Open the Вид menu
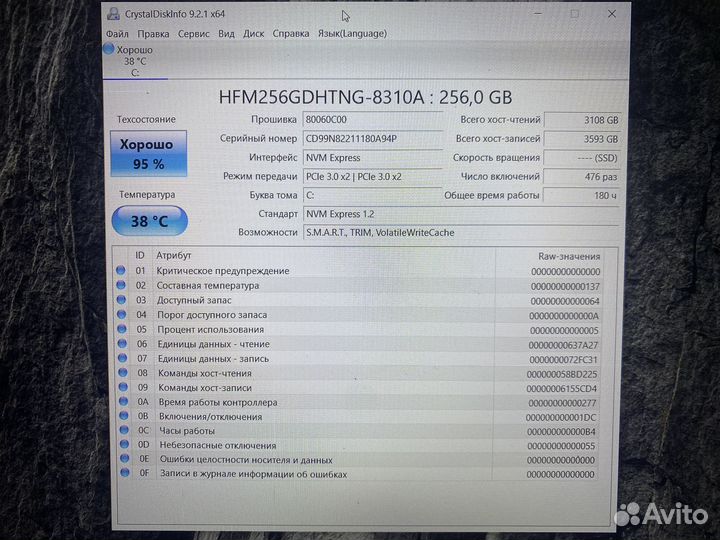The height and width of the screenshot is (540, 720). point(226,34)
